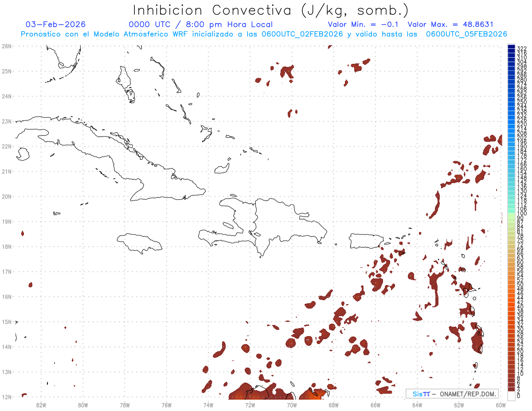This screenshot has width=532, height=411.
Task: Click the 80W longitude label
Action: coord(82,405)
